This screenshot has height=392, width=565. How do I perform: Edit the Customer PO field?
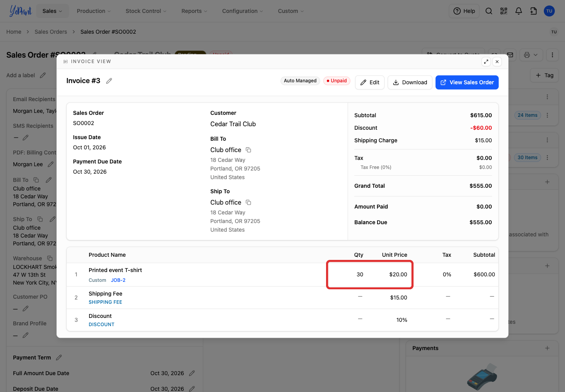(26, 309)
